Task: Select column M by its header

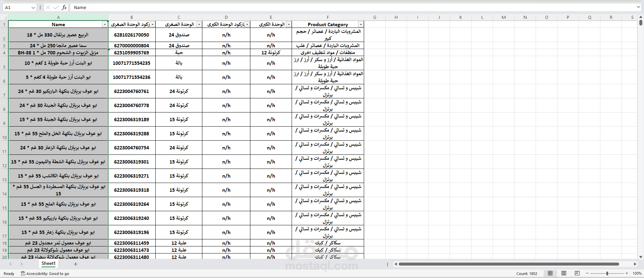Action: point(504,17)
